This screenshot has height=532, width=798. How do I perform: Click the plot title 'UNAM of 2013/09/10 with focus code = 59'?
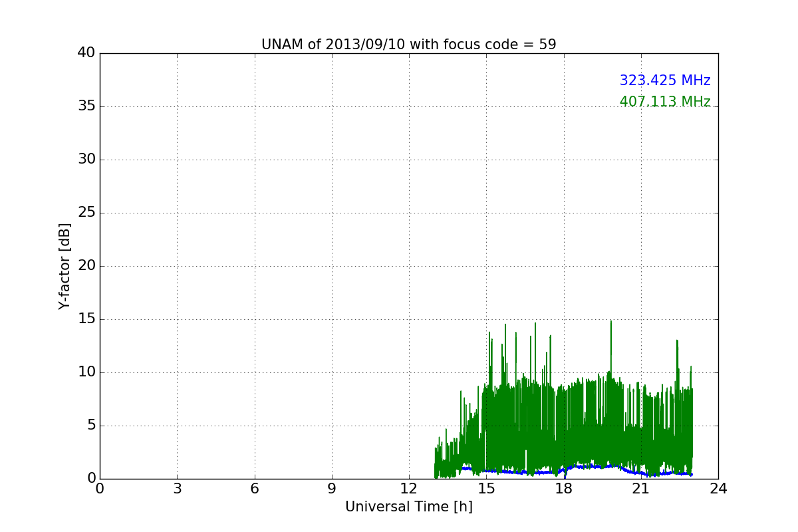click(408, 45)
